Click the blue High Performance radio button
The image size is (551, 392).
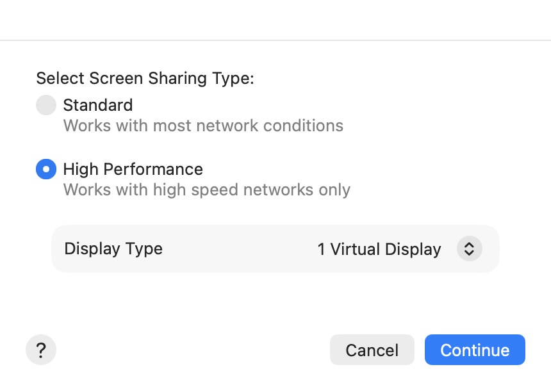45,169
